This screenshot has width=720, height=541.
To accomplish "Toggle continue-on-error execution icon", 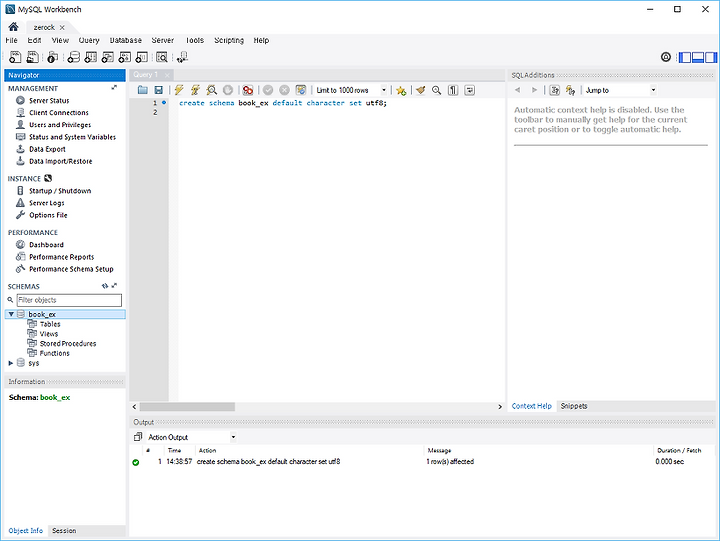I will (248, 90).
